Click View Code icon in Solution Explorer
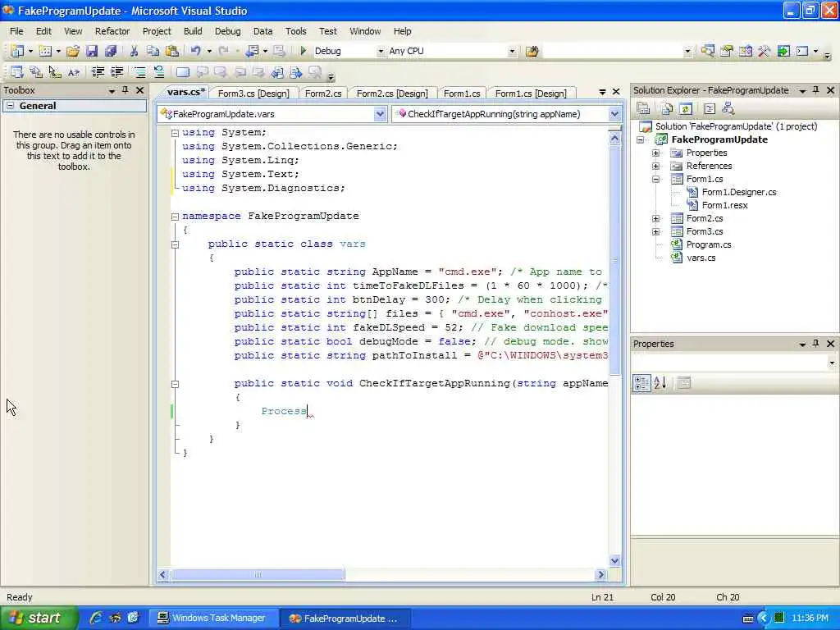 click(710, 109)
